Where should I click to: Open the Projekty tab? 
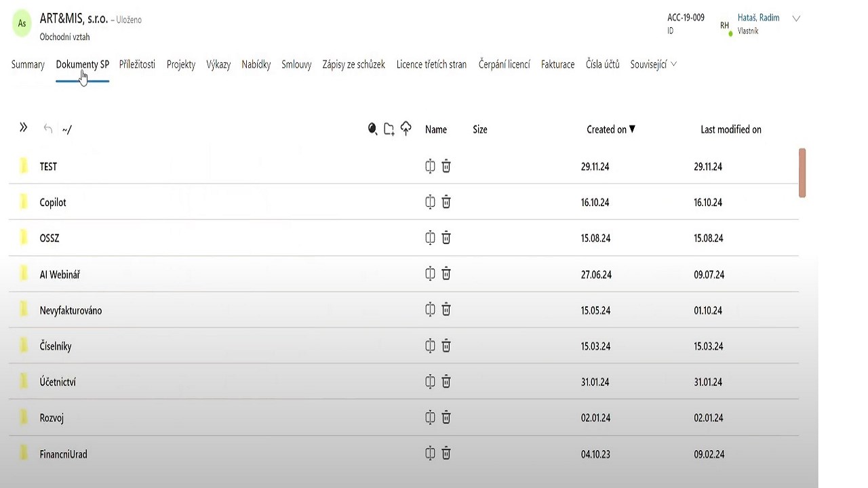click(181, 64)
